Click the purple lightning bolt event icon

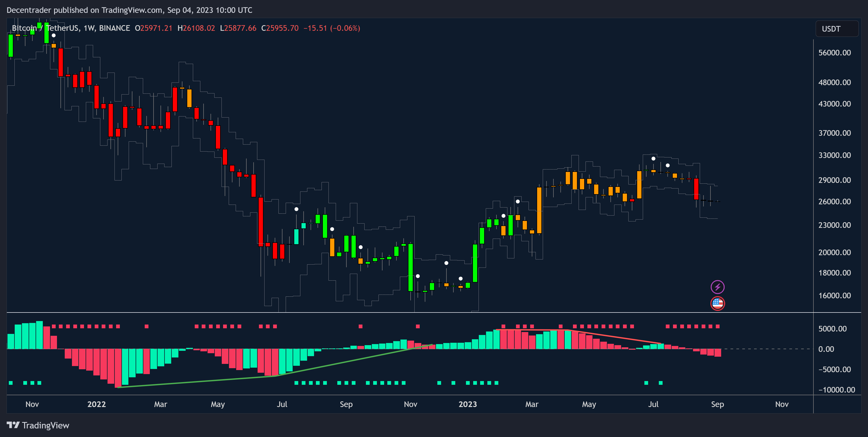717,287
